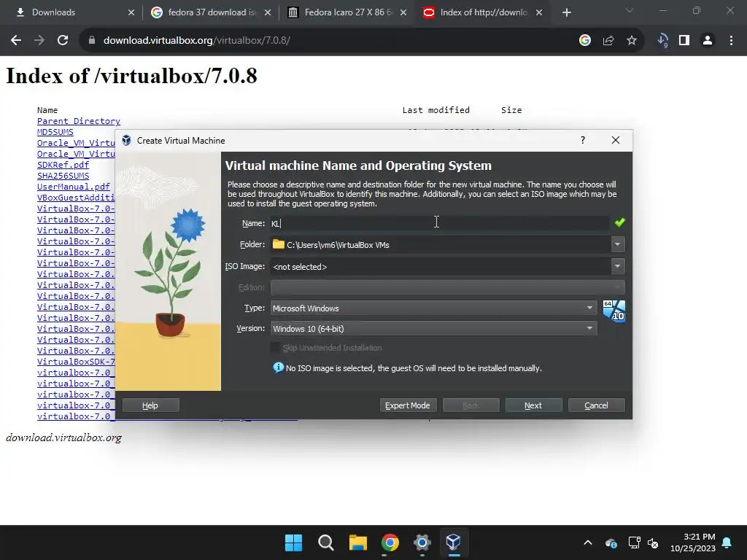Click the network tray icon
The image size is (747, 560).
[634, 542]
